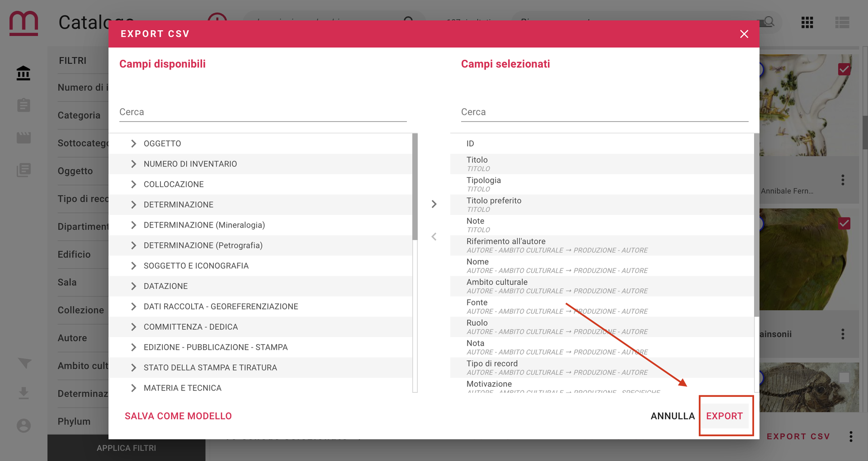
Task: Click the clipboard icon in left sidebar
Action: pyautogui.click(x=24, y=105)
